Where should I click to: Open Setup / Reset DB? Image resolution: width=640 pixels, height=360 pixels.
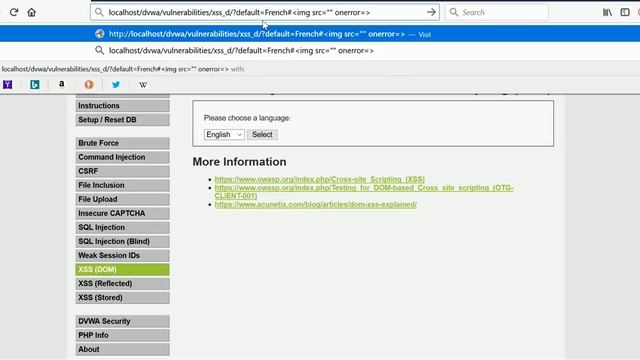click(x=122, y=120)
